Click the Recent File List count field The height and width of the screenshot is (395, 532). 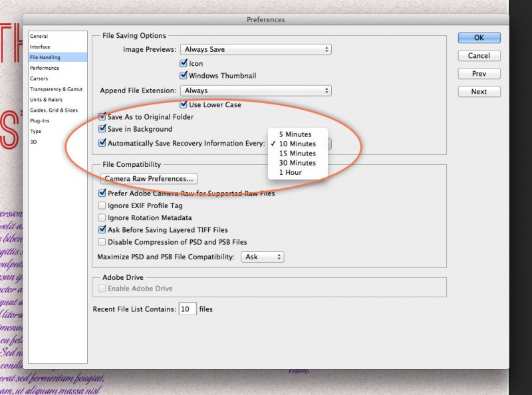coord(188,309)
